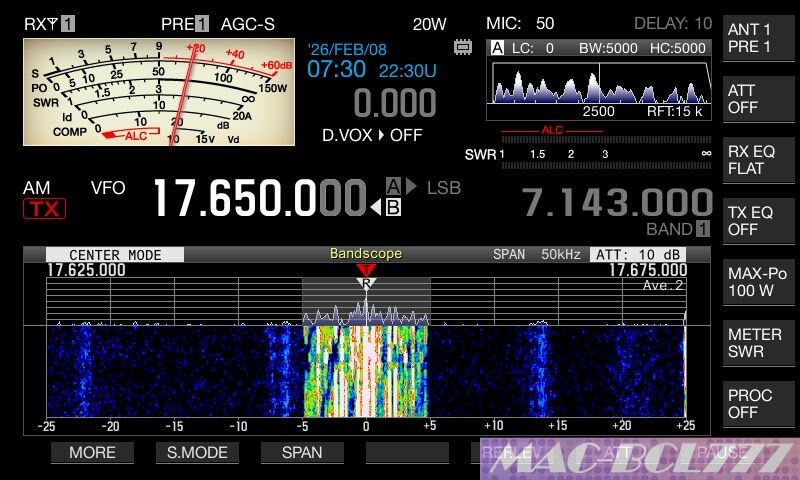Switch the METER SWR selection
The image size is (800, 480).
[x=759, y=343]
